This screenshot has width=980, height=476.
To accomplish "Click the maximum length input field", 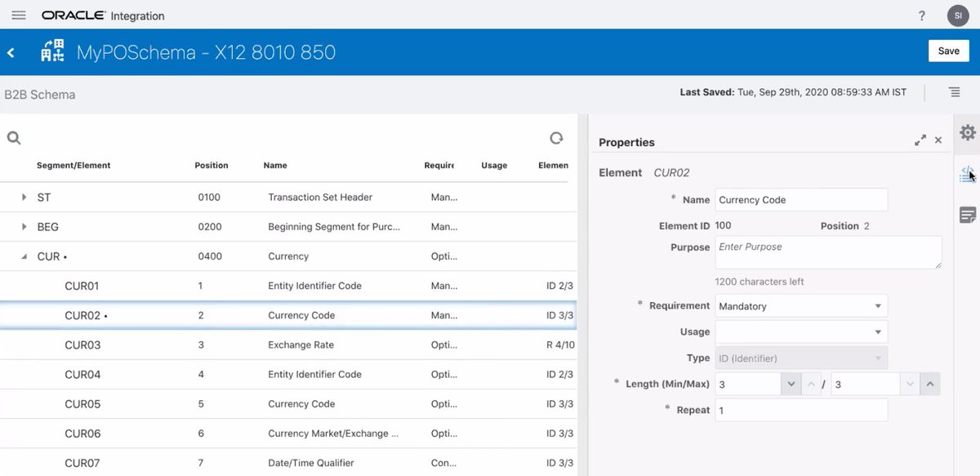I will click(x=866, y=384).
